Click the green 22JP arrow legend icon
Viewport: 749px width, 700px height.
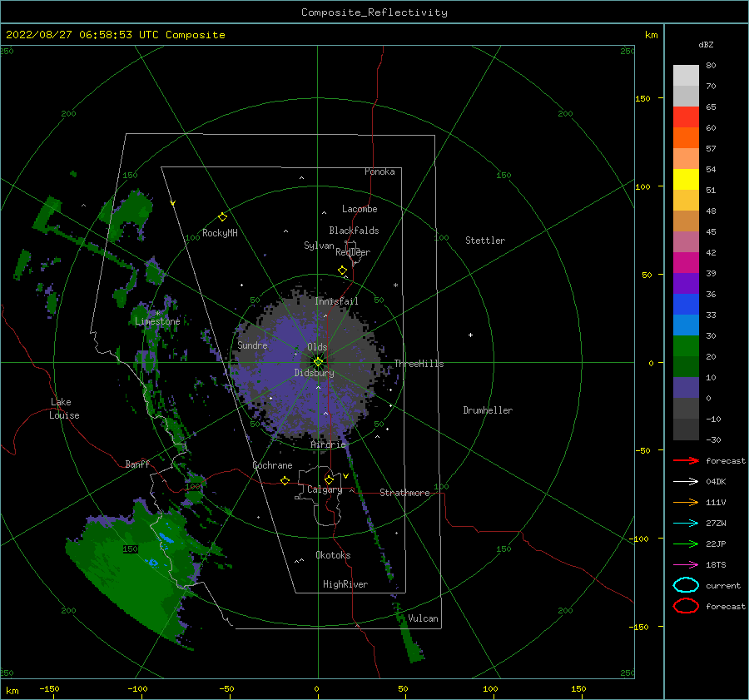[686, 544]
